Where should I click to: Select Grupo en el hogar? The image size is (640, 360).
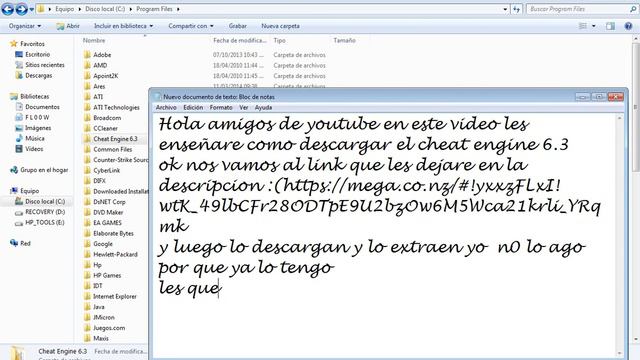tap(44, 170)
